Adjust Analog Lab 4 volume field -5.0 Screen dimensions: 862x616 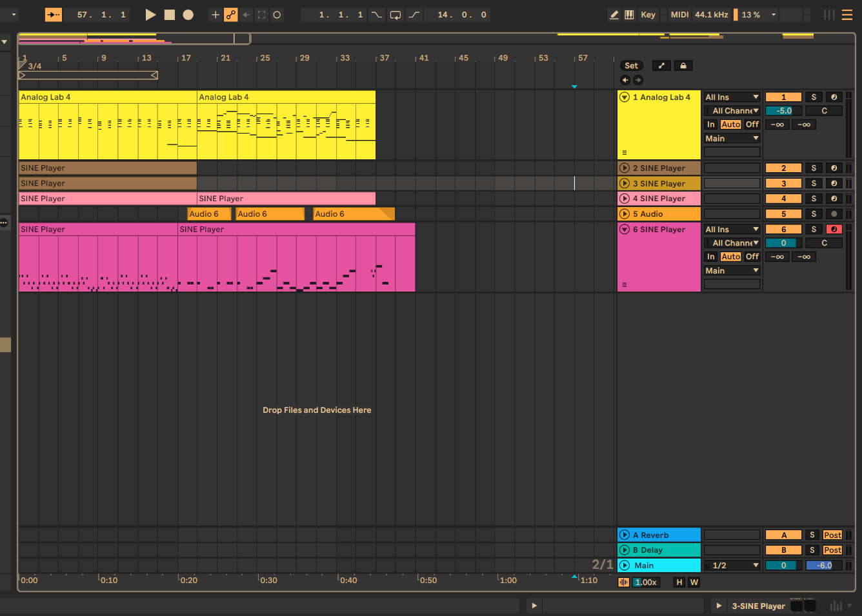(x=783, y=110)
